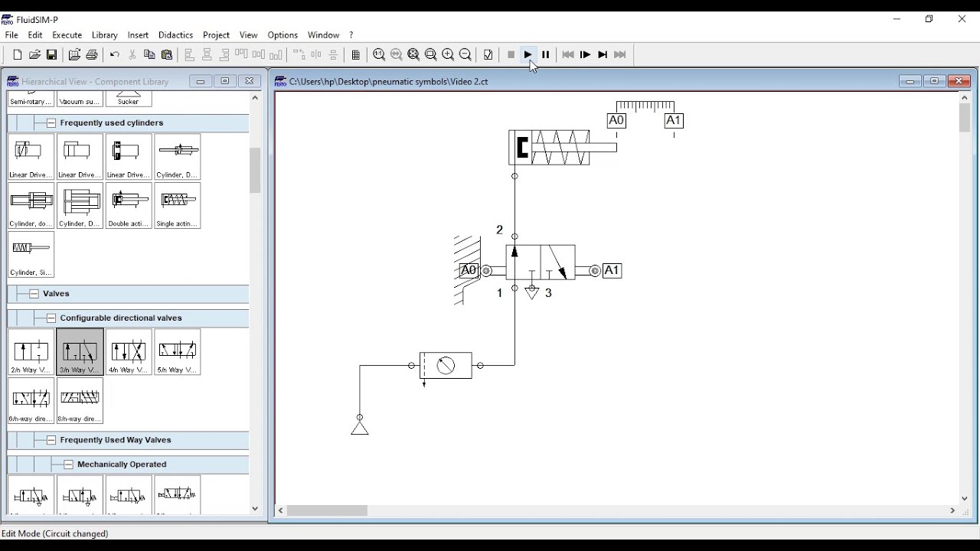Jump to the next topic button

[x=620, y=54]
